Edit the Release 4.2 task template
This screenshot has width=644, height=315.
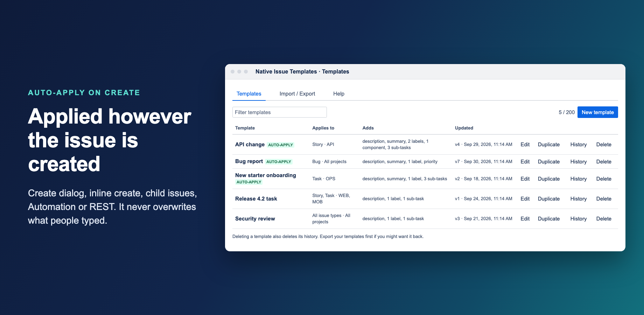point(525,199)
